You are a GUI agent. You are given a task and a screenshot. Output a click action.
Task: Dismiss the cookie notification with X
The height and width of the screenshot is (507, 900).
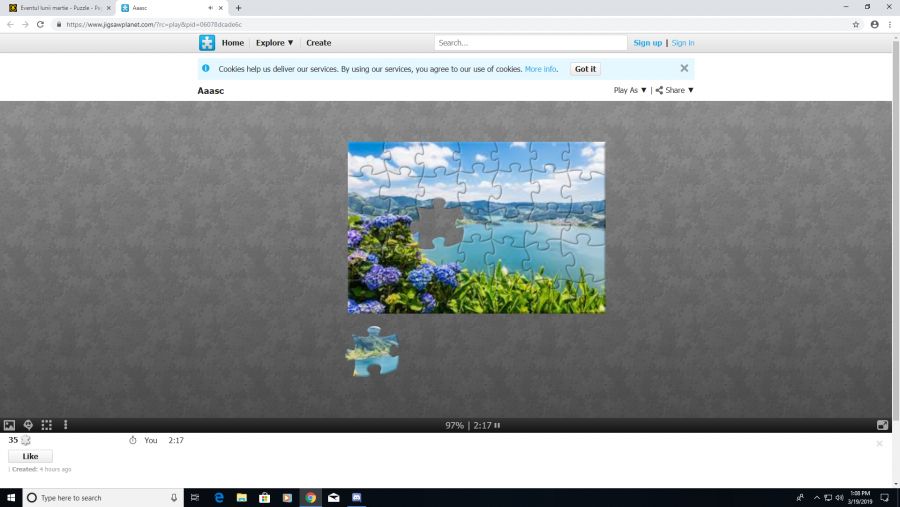pyautogui.click(x=684, y=68)
